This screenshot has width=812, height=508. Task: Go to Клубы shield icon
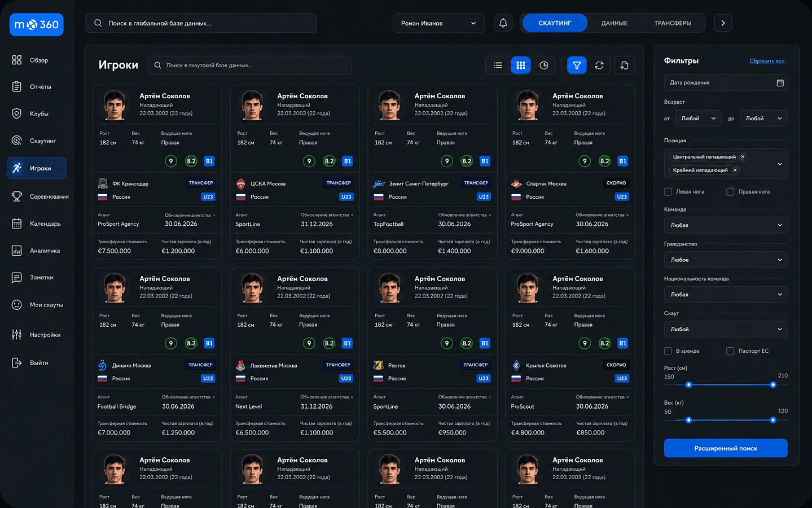tap(17, 113)
